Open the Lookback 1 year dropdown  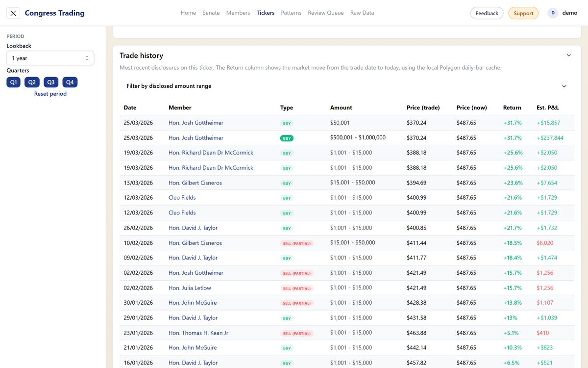[x=50, y=58]
